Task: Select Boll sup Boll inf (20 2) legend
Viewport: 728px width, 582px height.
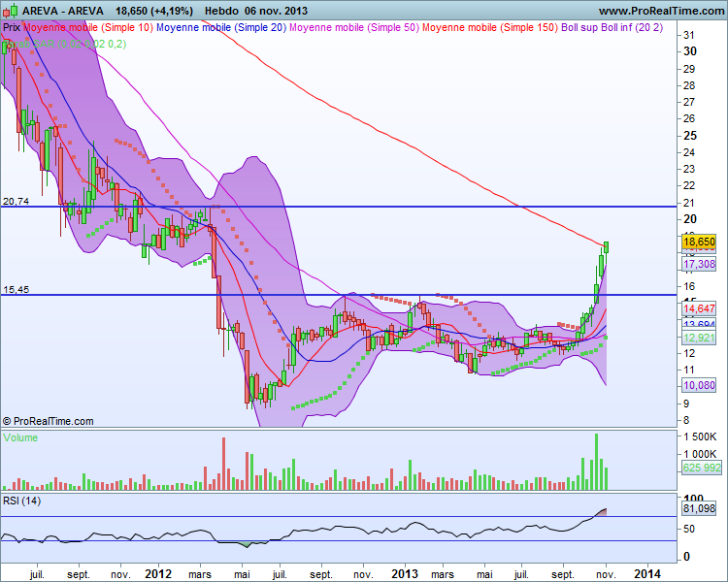Action: [612, 27]
